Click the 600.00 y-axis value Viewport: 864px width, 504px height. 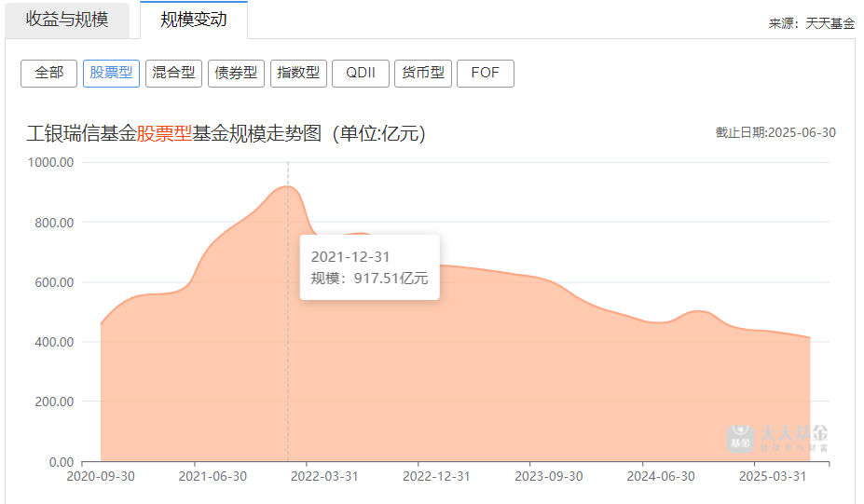pyautogui.click(x=54, y=282)
